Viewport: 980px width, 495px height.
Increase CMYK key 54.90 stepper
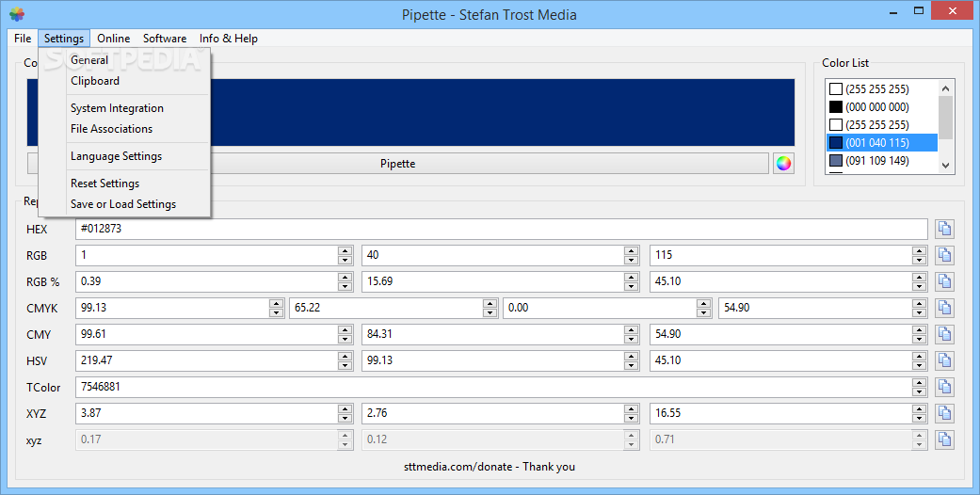point(919,304)
